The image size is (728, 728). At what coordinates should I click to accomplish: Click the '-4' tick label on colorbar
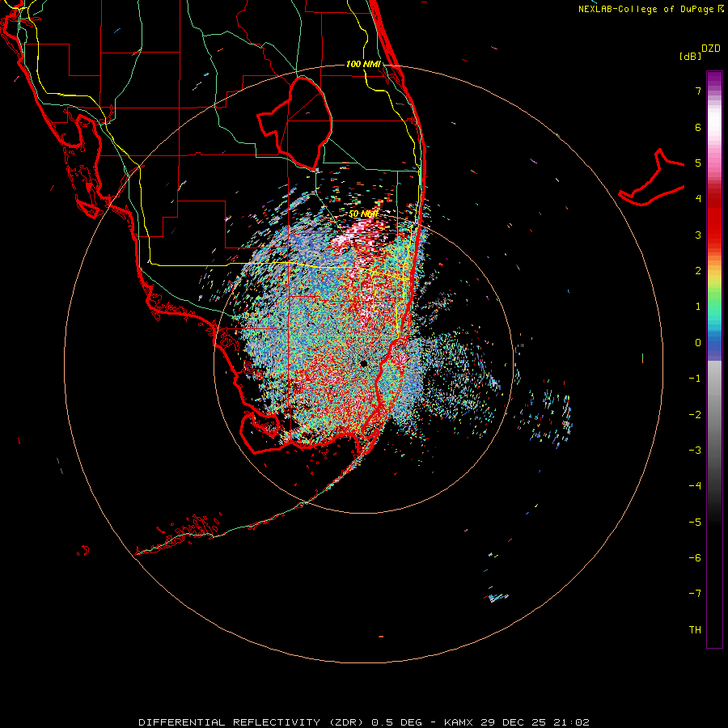(x=695, y=486)
